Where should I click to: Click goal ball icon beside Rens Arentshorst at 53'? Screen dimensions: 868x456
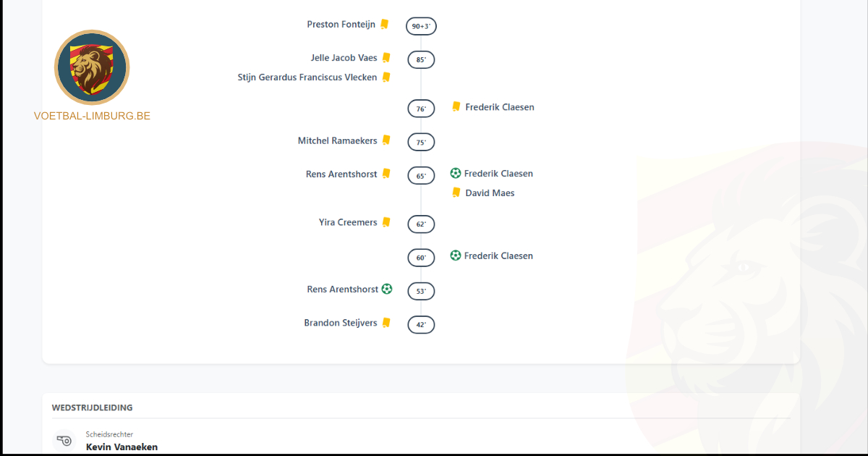click(x=387, y=289)
